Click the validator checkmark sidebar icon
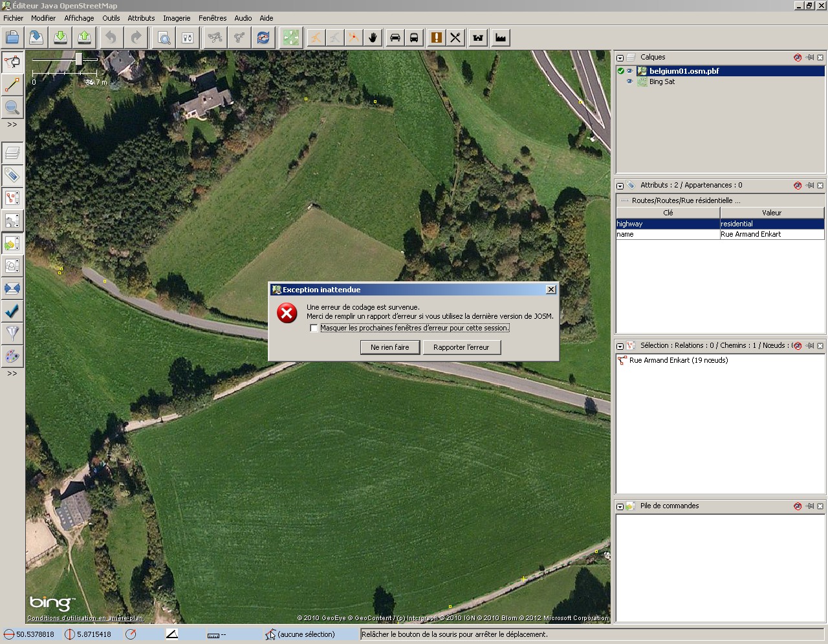Image resolution: width=828 pixels, height=644 pixels. click(x=12, y=311)
